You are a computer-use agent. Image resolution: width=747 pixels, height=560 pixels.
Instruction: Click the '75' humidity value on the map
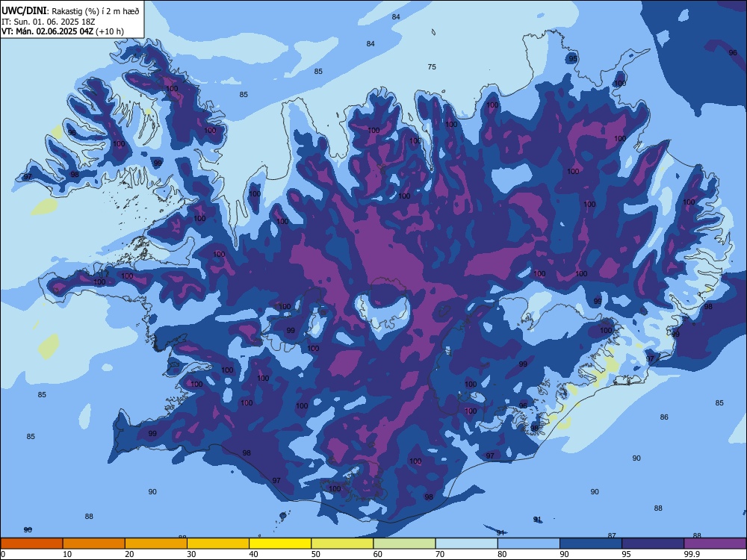tap(432, 67)
